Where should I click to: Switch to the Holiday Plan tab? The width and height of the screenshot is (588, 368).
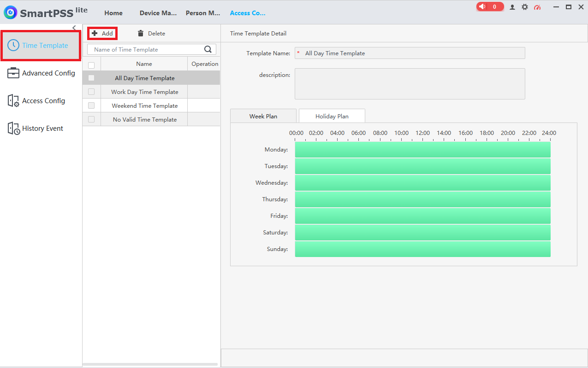(332, 116)
